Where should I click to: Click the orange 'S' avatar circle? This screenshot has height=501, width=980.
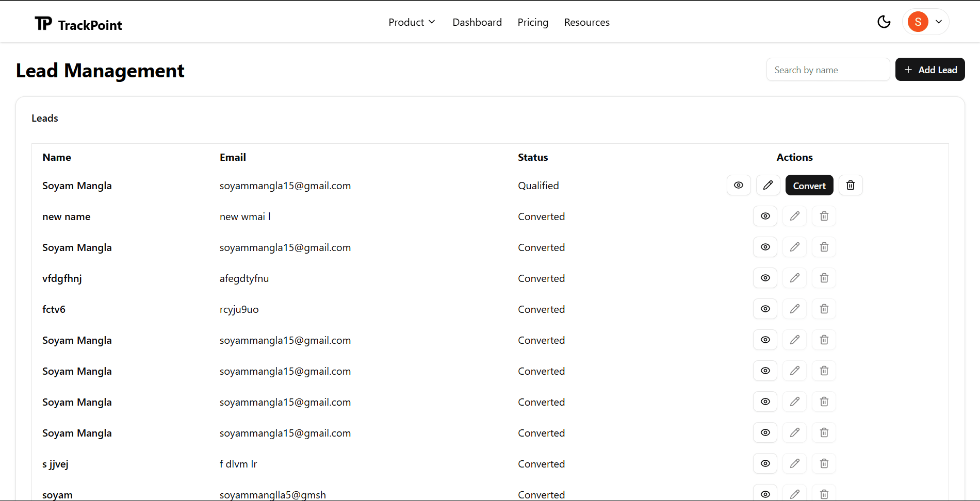coord(918,22)
